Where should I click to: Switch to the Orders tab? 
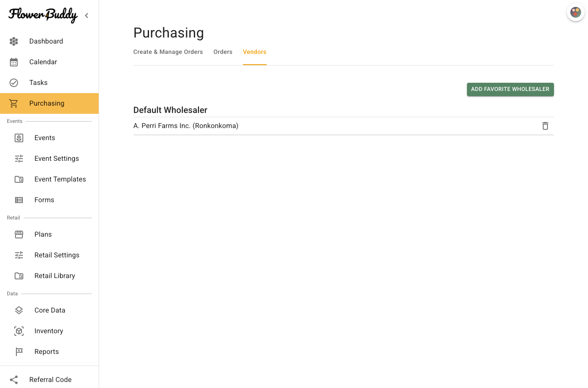click(223, 52)
